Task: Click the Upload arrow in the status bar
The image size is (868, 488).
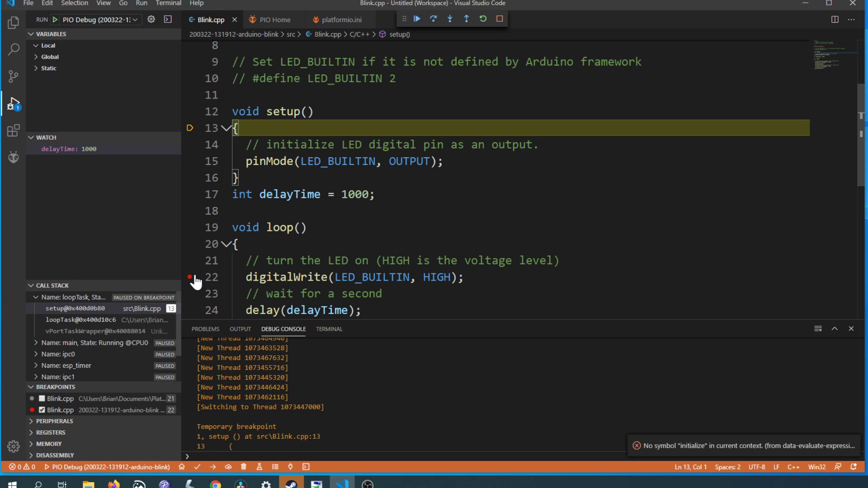Action: [213, 467]
